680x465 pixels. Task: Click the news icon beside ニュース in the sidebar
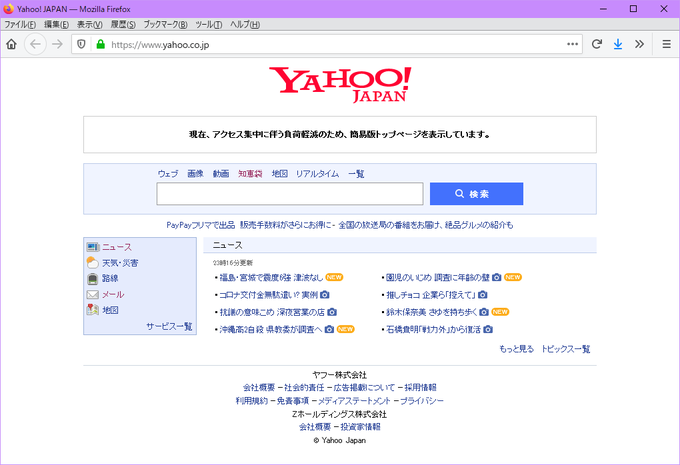(93, 247)
